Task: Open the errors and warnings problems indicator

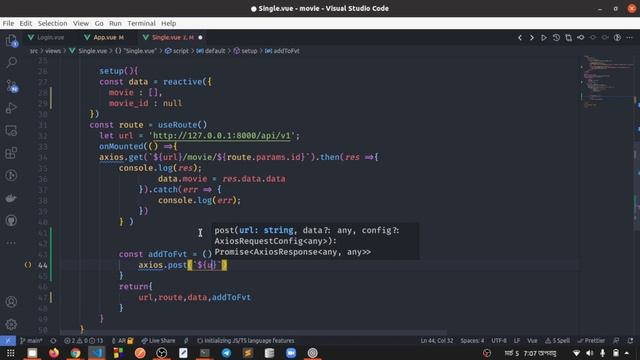Action: pos(83,340)
